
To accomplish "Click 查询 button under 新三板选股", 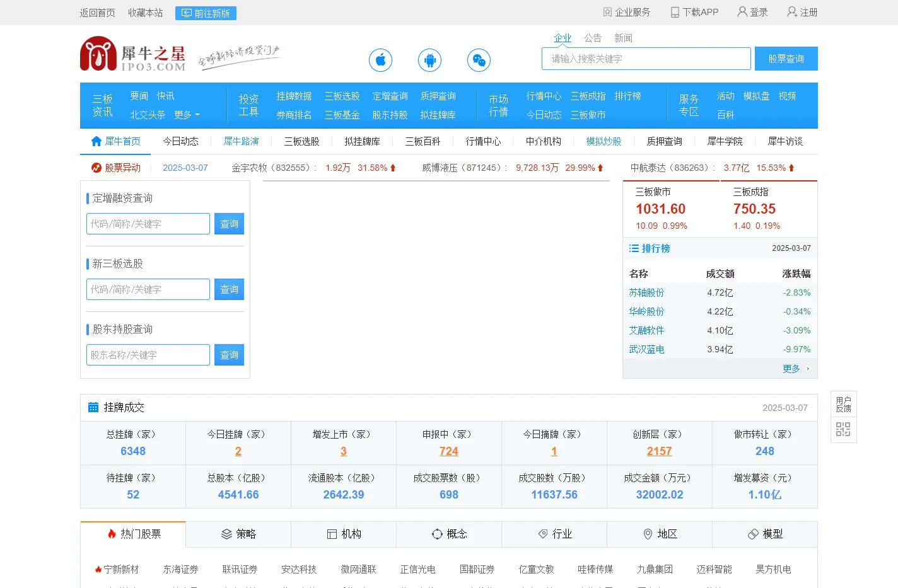I will [x=229, y=289].
